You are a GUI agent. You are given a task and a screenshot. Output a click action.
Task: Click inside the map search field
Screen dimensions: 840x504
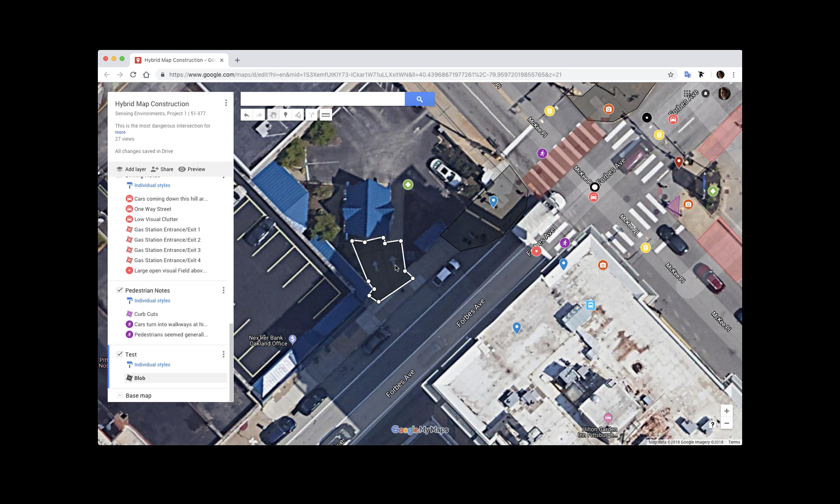tap(322, 99)
